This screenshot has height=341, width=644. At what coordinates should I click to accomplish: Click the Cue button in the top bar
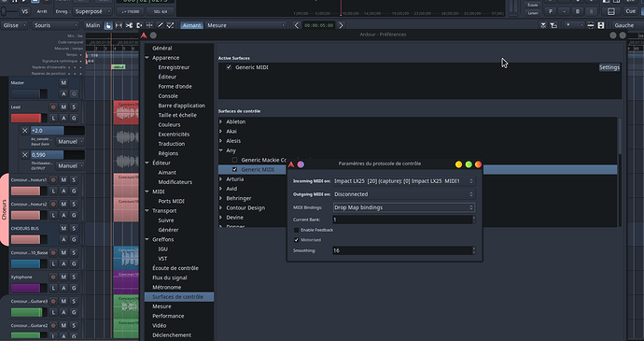[630, 11]
